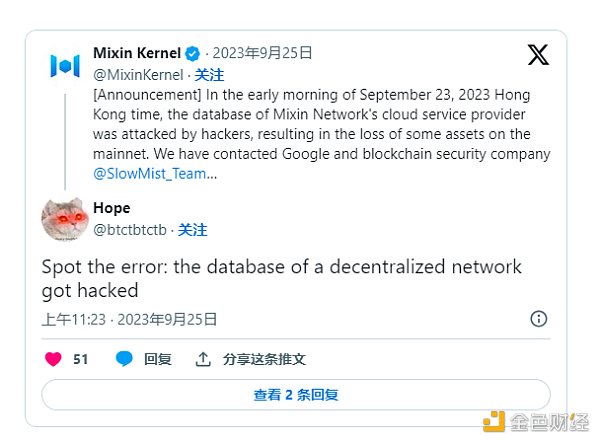The width and height of the screenshot is (600, 443).
Task: Click the 查看 2 条回复 button
Action: pyautogui.click(x=296, y=395)
